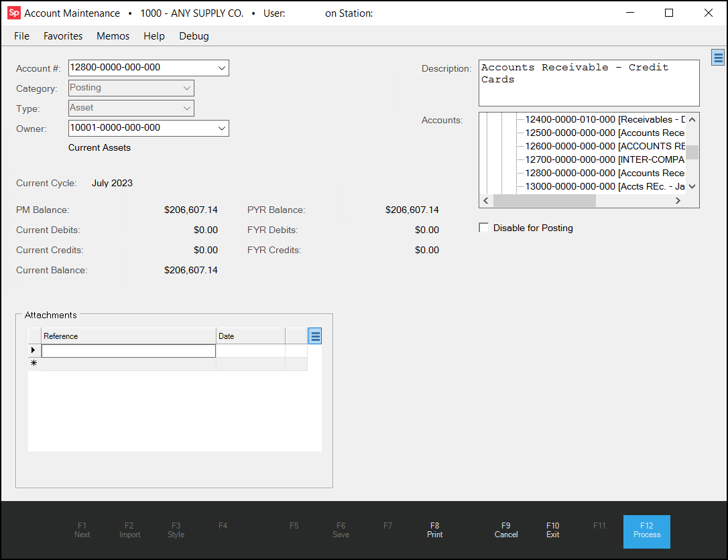The image size is (728, 560).
Task: Open the Favorites menu
Action: click(x=62, y=36)
